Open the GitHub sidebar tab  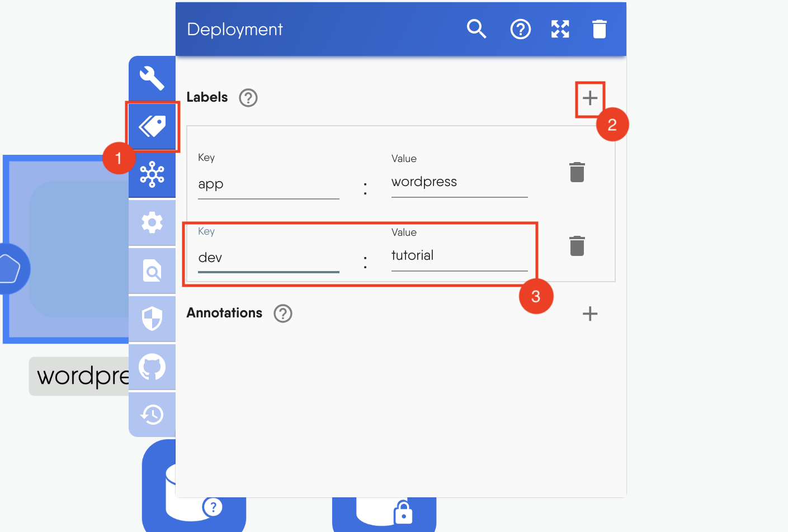(152, 367)
